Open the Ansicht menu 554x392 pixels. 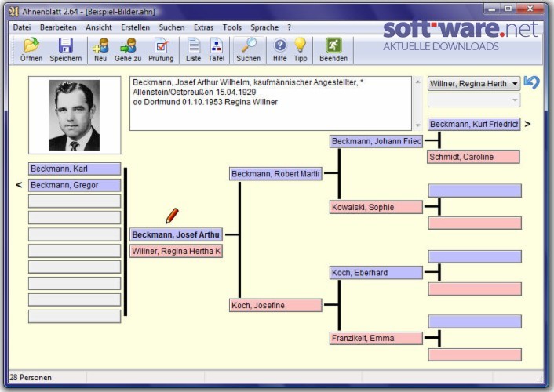point(99,27)
